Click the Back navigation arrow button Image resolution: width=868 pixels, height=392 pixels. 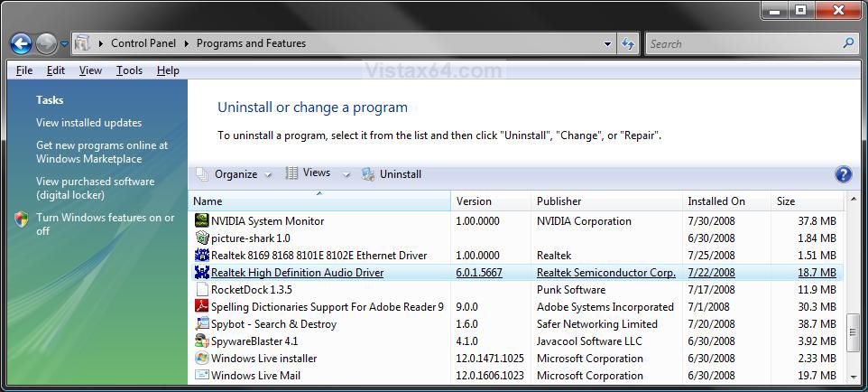(x=21, y=43)
